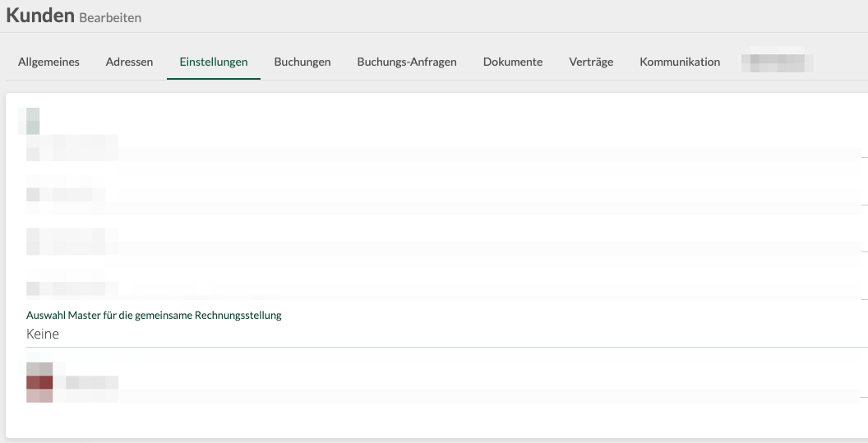868x443 pixels.
Task: Switch to the Dokumente tab
Action: click(513, 62)
